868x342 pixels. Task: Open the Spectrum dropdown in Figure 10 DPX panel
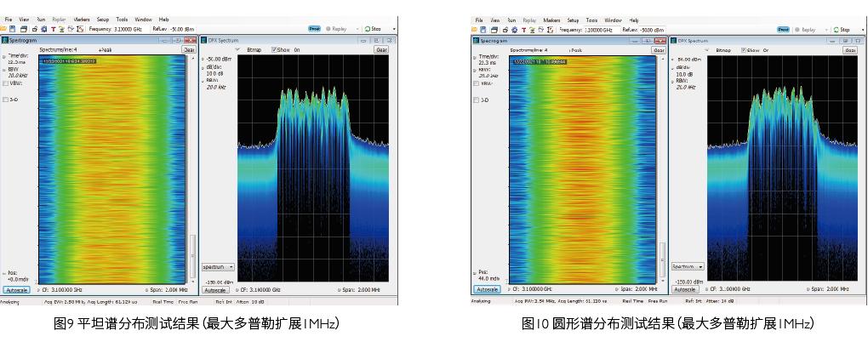[x=688, y=267]
